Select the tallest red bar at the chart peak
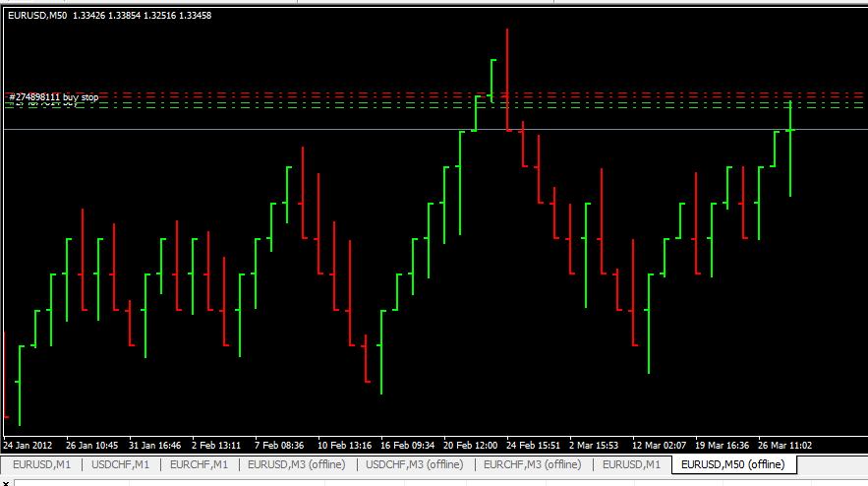The height and width of the screenshot is (486, 868). click(x=507, y=79)
